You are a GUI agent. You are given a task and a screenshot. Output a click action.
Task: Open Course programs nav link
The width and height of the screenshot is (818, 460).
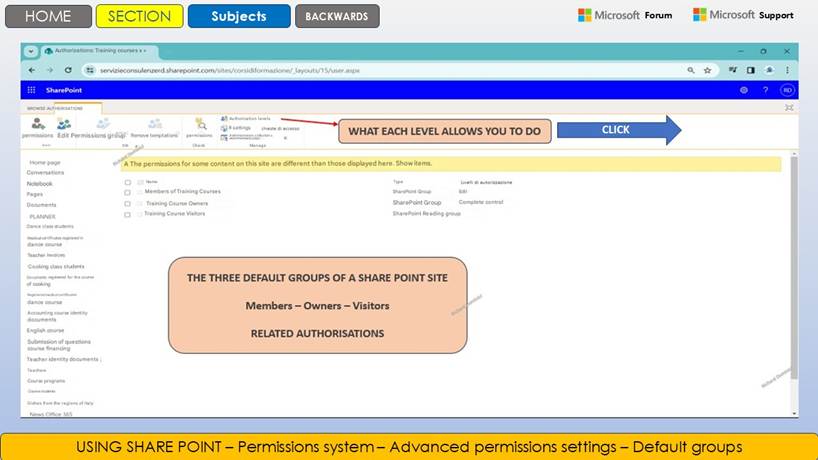click(x=46, y=381)
